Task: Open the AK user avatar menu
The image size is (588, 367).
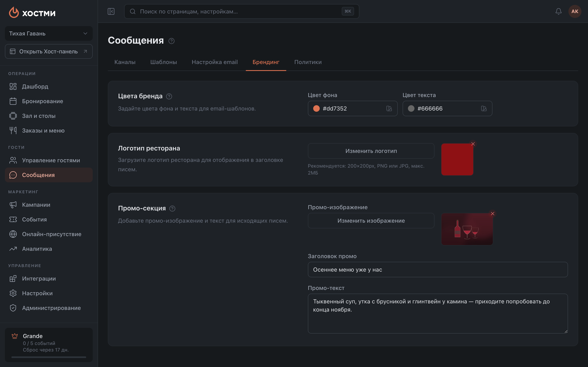Action: tap(575, 11)
